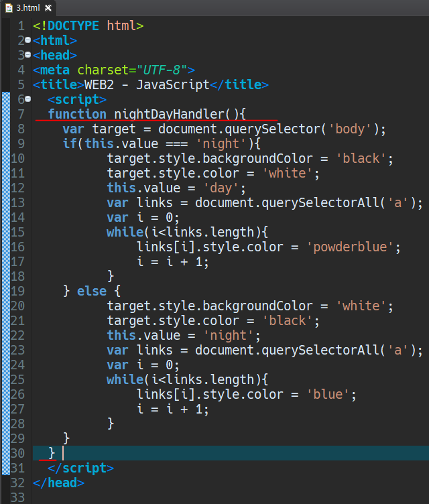429x504 pixels.
Task: Click 'var i = 0;' on line 14
Action: (x=143, y=218)
